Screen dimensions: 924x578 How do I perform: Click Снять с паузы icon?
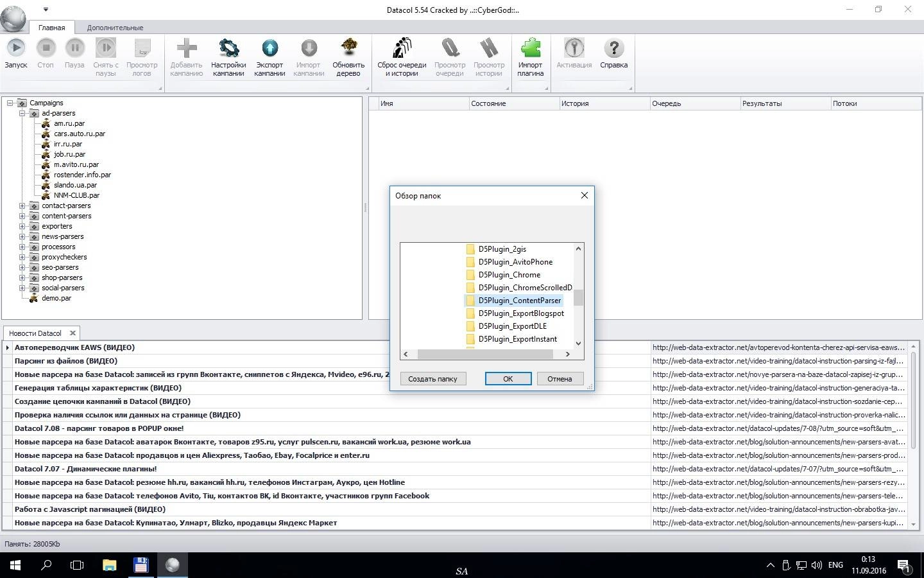tap(106, 48)
